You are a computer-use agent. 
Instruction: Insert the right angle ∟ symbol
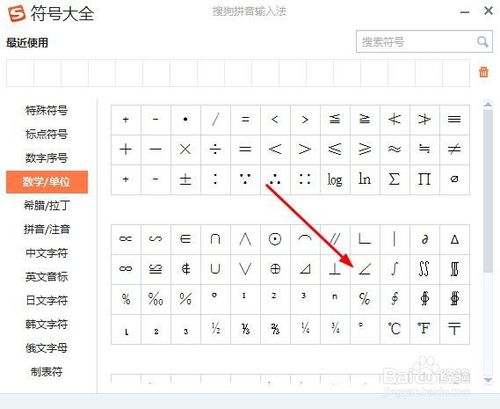pos(365,239)
